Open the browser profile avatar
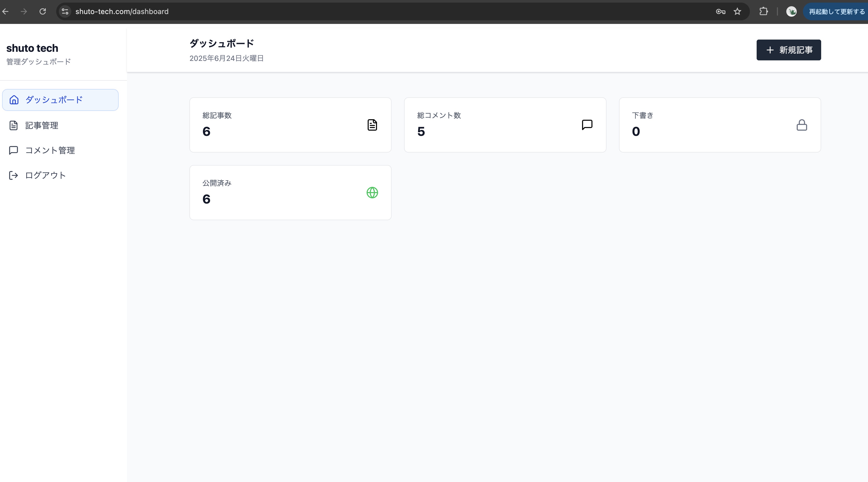 [791, 11]
